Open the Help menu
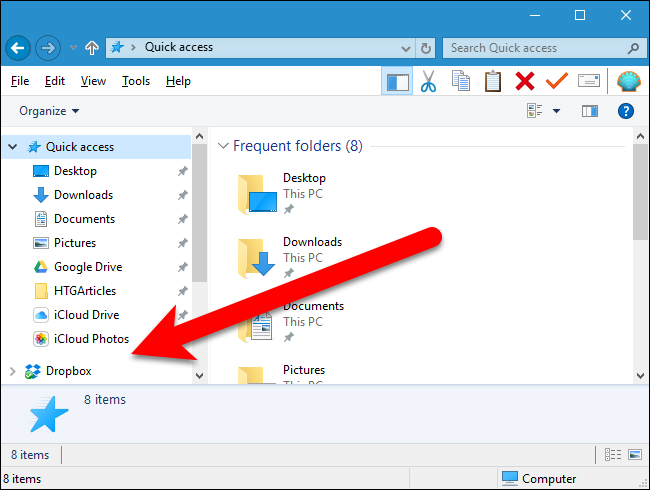The image size is (650, 490). pyautogui.click(x=178, y=81)
